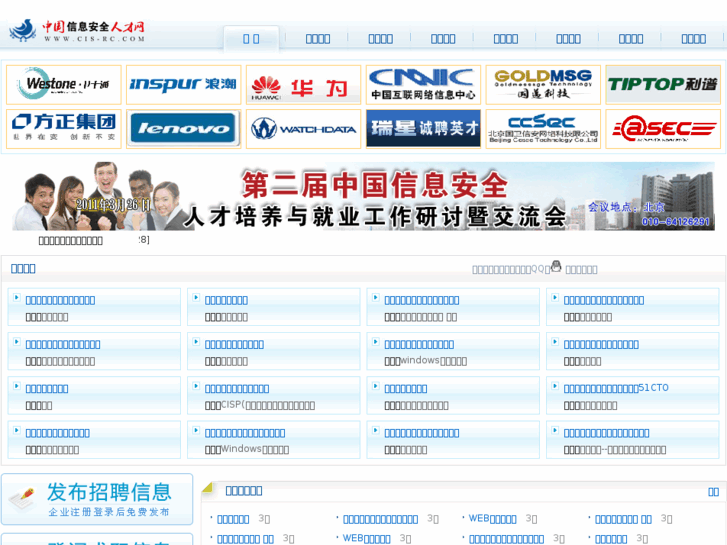The width and height of the screenshot is (727, 545).
Task: Click the Huawei 华为 logo
Action: click(303, 84)
